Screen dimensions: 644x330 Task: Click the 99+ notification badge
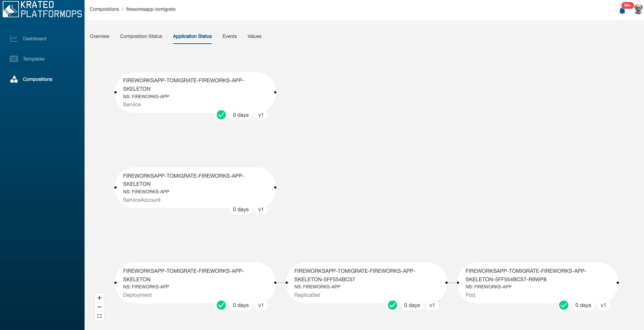(x=627, y=5)
